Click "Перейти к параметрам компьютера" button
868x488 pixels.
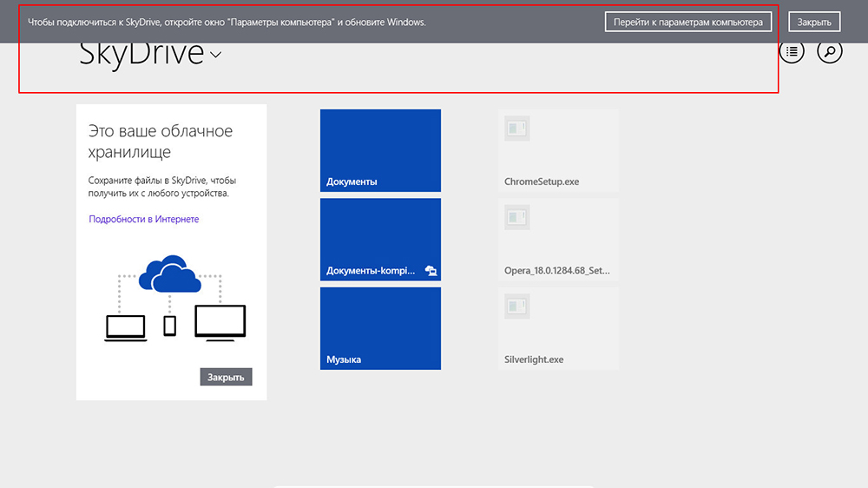pos(688,23)
